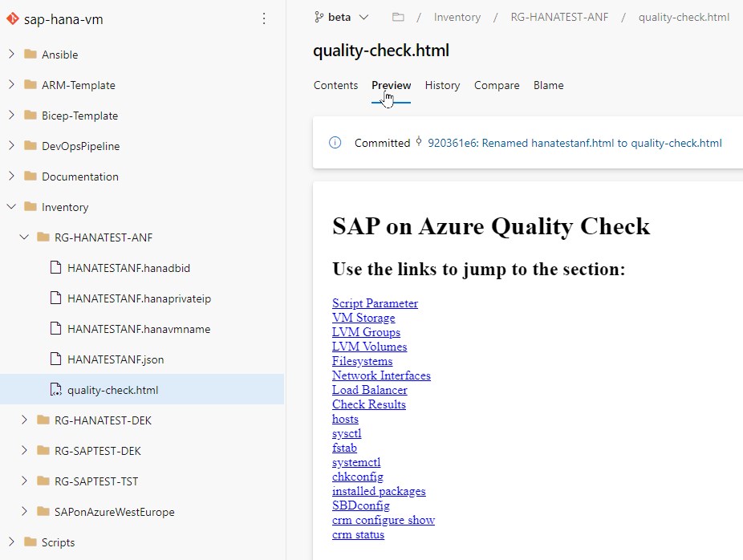Follow the LVM Volumes link

369,347
